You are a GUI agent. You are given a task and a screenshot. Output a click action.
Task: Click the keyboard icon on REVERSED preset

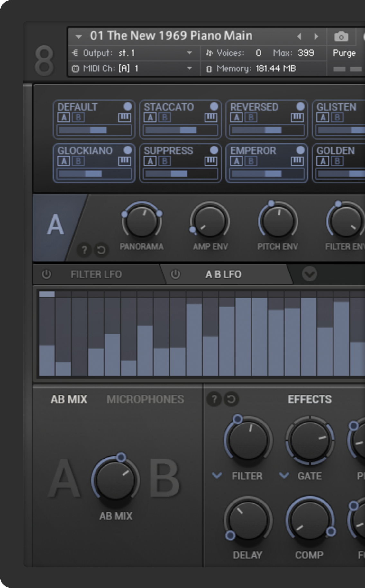tap(297, 118)
